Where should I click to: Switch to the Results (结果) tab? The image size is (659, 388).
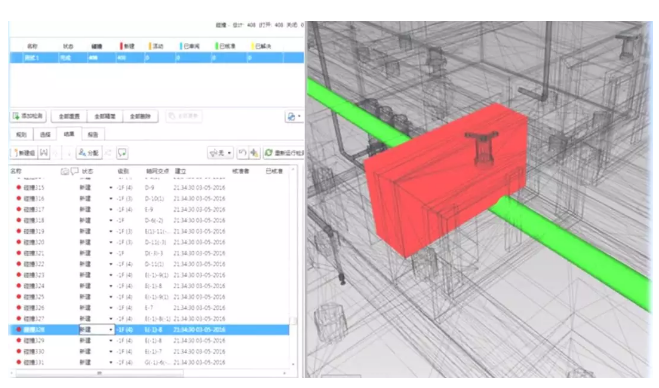coord(69,134)
